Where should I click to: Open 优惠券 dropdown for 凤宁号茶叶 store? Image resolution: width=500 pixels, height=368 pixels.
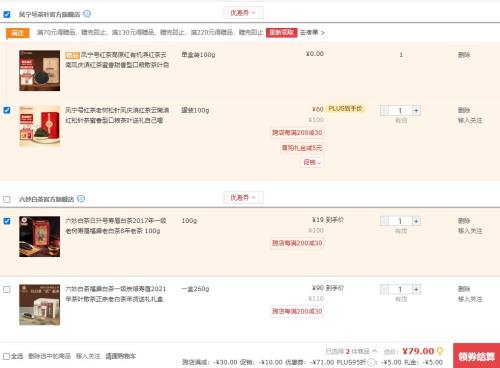tap(243, 13)
